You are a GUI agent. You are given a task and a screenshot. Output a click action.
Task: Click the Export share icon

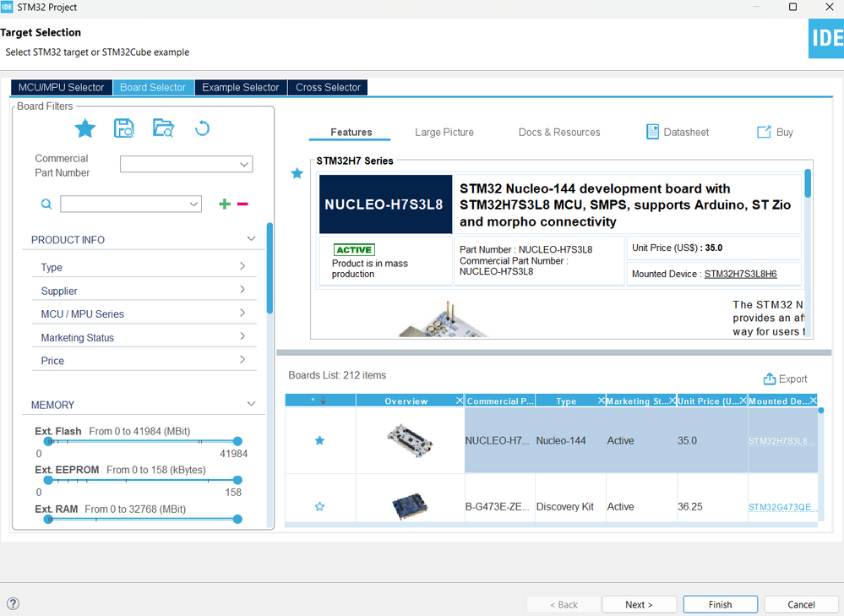tap(769, 379)
